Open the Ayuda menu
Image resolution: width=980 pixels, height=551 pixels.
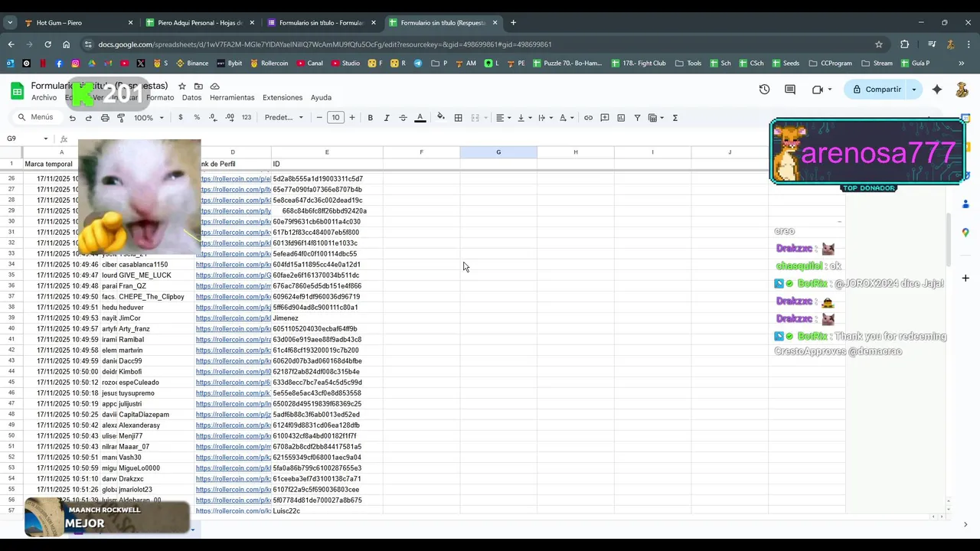[321, 98]
